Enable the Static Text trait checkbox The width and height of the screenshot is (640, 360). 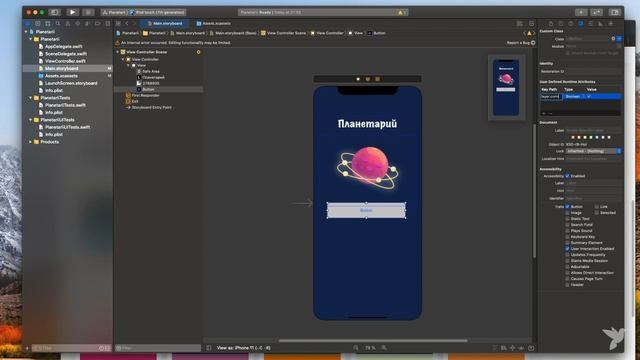(x=567, y=219)
